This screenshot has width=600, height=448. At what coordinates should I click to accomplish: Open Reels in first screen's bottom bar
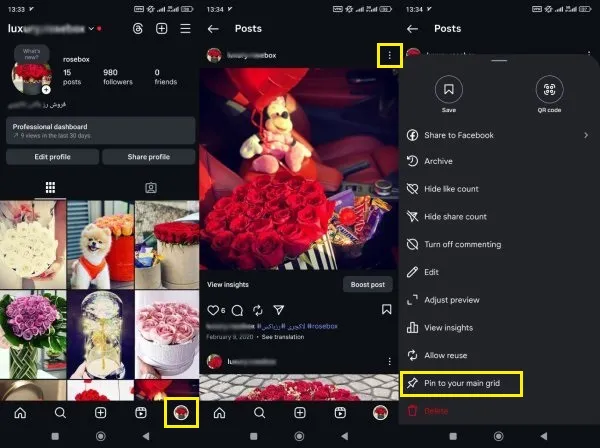click(x=141, y=413)
